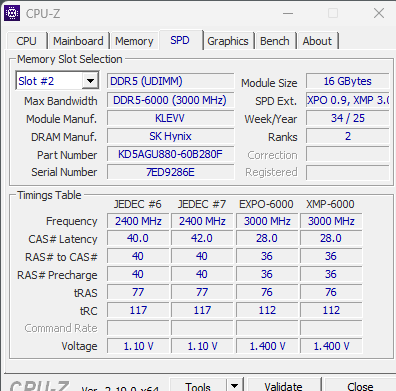396x391 pixels.
Task: Click JEDEC #7 tRC value 117
Action: pos(202,310)
